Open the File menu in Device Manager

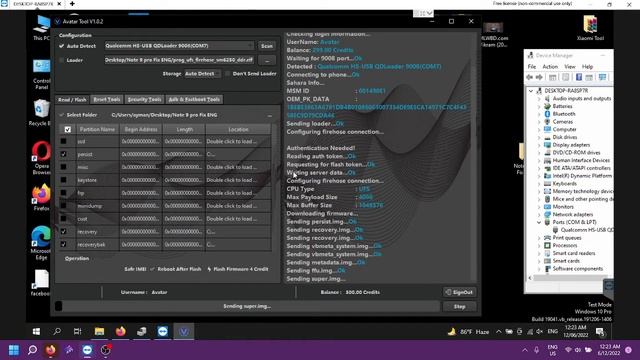tap(532, 67)
